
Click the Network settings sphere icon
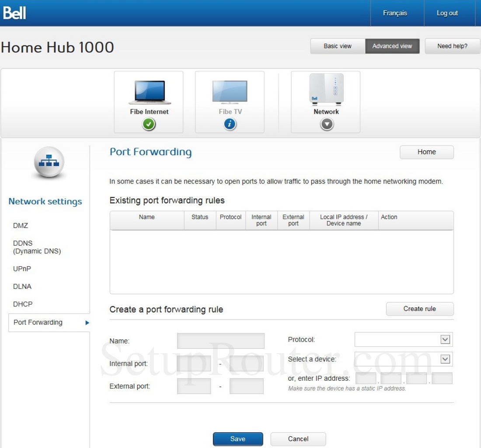pyautogui.click(x=49, y=163)
